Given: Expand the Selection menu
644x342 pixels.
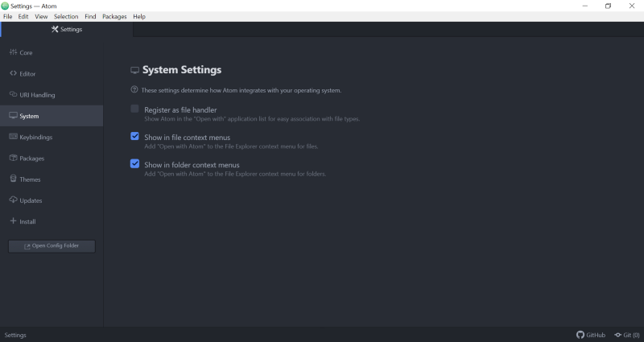Looking at the screenshot, I should click(66, 16).
